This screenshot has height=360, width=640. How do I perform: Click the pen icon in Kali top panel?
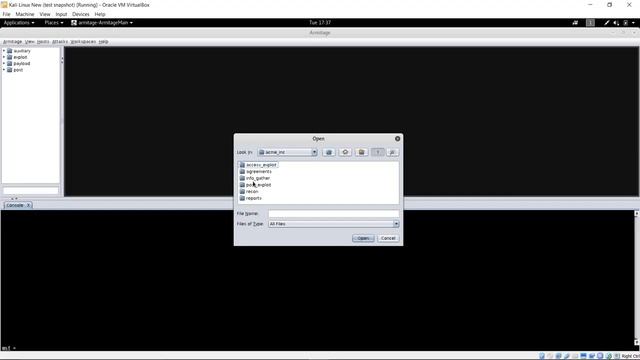pos(607,23)
